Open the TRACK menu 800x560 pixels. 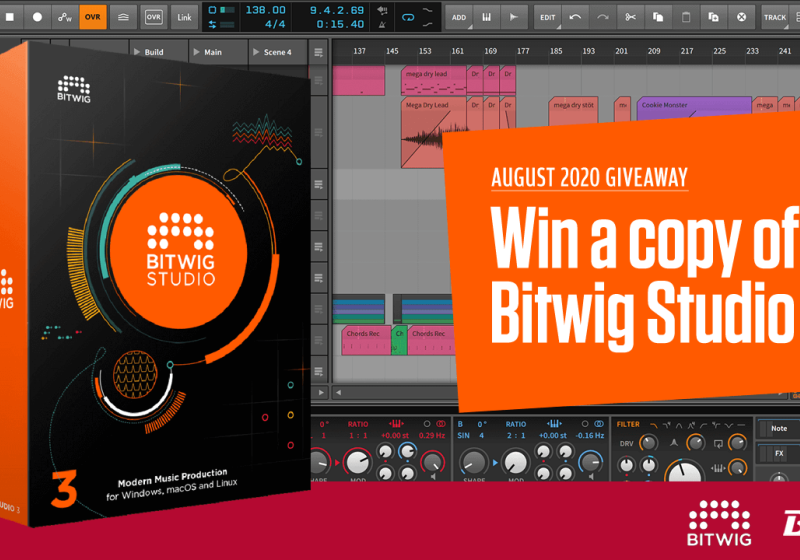click(x=775, y=16)
